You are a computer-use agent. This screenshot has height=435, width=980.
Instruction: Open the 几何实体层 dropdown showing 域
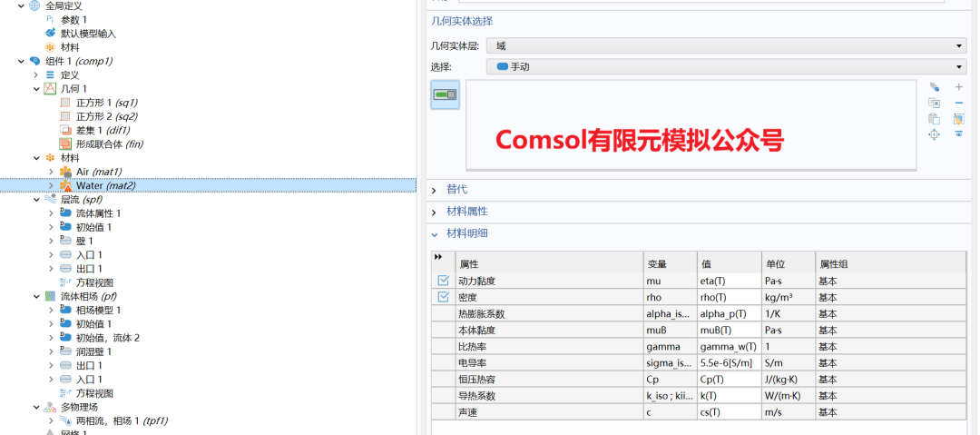pos(727,45)
